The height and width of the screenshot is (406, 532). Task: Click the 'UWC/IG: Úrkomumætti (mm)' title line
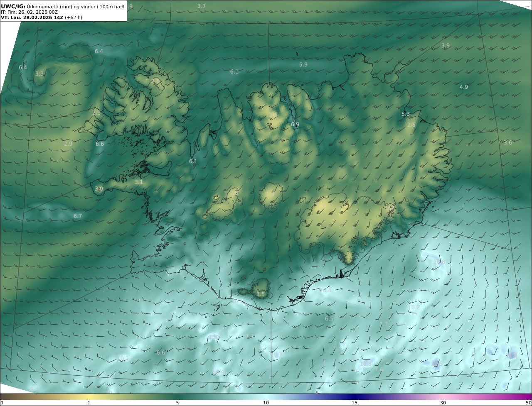coord(63,7)
